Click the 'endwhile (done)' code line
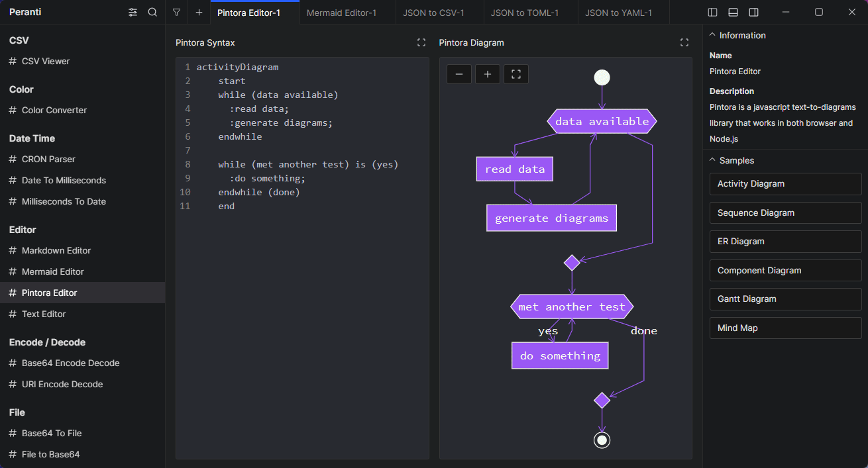 pos(259,192)
